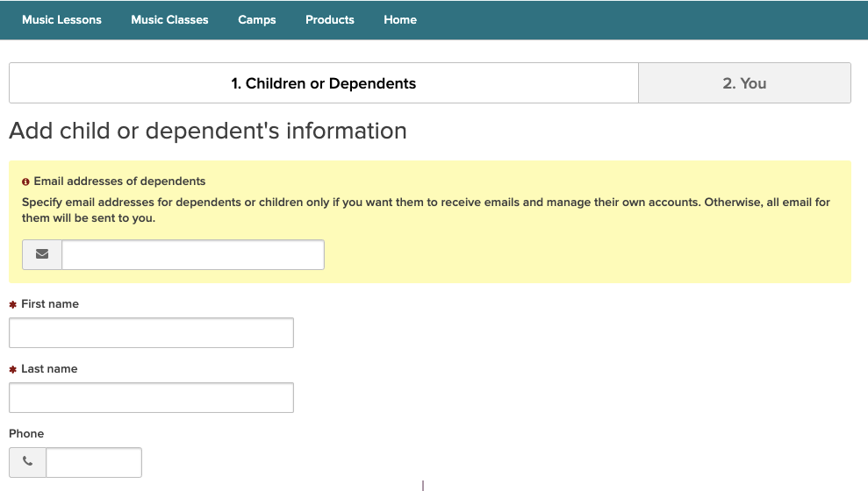The height and width of the screenshot is (491, 868).
Task: Click the First name field label
Action: tap(50, 304)
